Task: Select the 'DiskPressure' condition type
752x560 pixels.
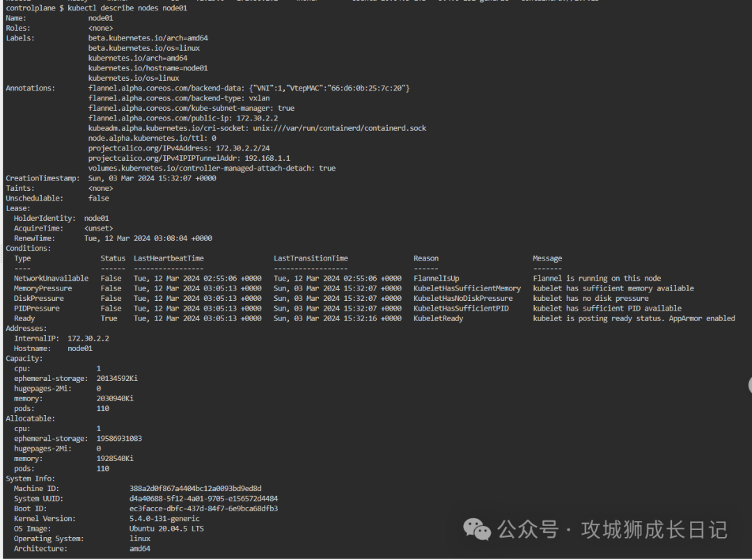Action: click(39, 299)
